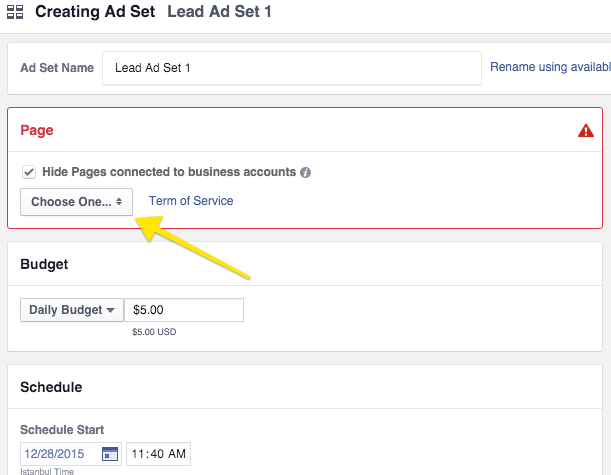Open the info icon next to Hide Pages

click(306, 172)
